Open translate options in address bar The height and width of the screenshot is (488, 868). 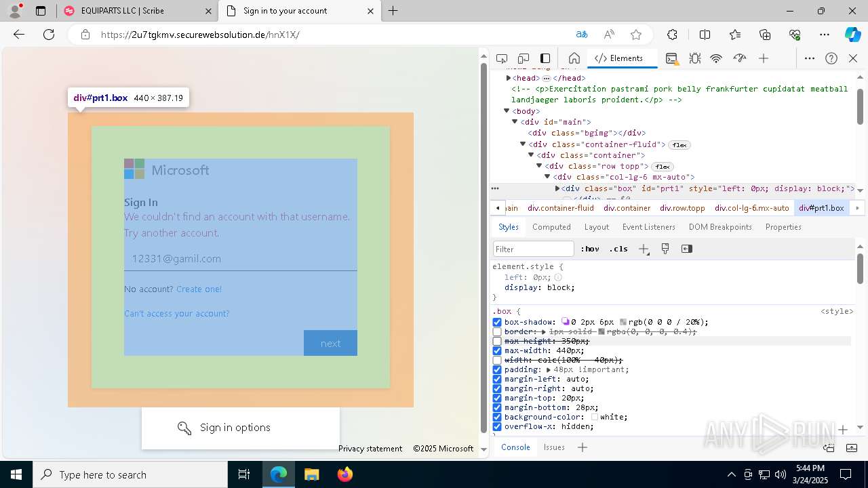[582, 35]
